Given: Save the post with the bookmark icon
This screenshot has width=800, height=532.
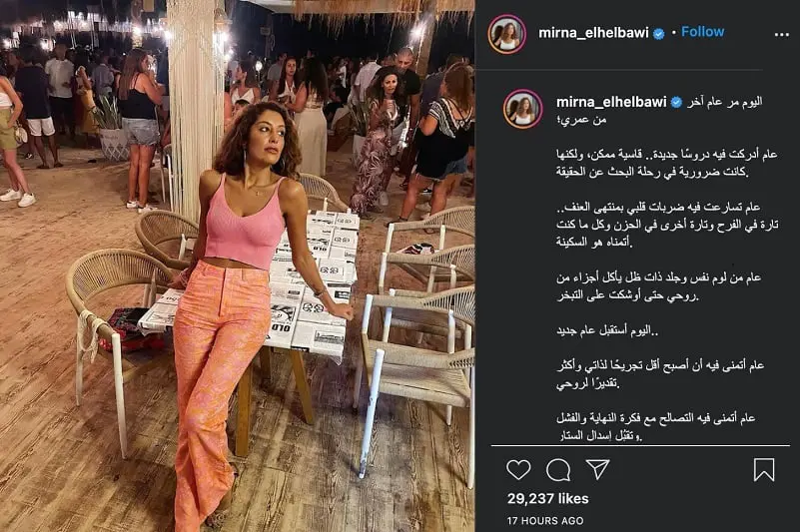Looking at the screenshot, I should [764, 469].
